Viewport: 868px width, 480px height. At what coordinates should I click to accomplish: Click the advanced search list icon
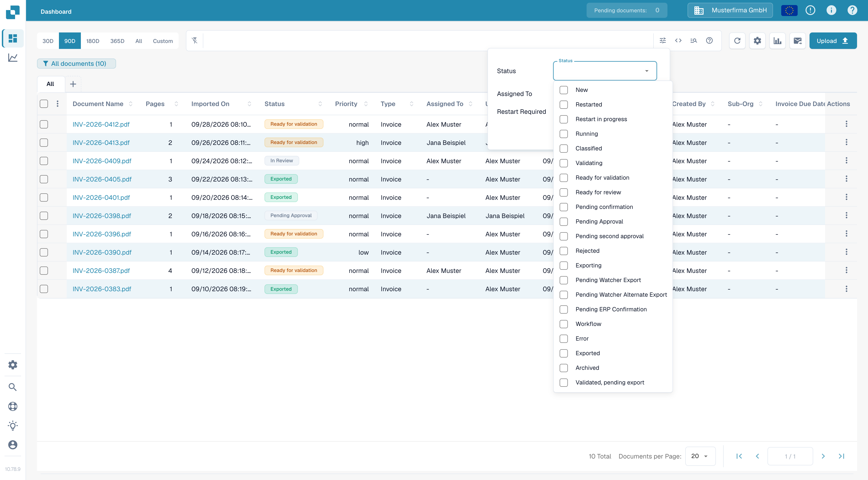point(693,40)
